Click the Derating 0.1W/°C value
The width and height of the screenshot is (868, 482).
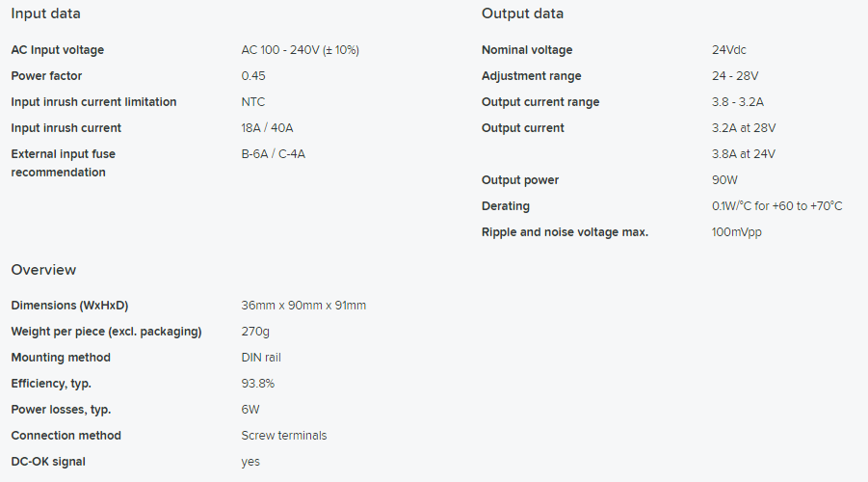pos(776,206)
